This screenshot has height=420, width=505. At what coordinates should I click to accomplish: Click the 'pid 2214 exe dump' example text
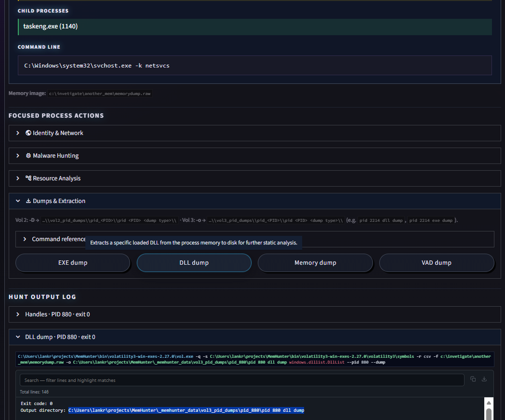point(431,220)
